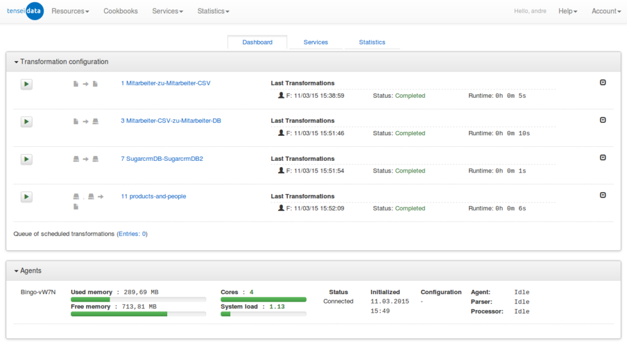Click Completed status of the 15:51:54 run
This screenshot has height=364, width=627.
[x=410, y=171]
